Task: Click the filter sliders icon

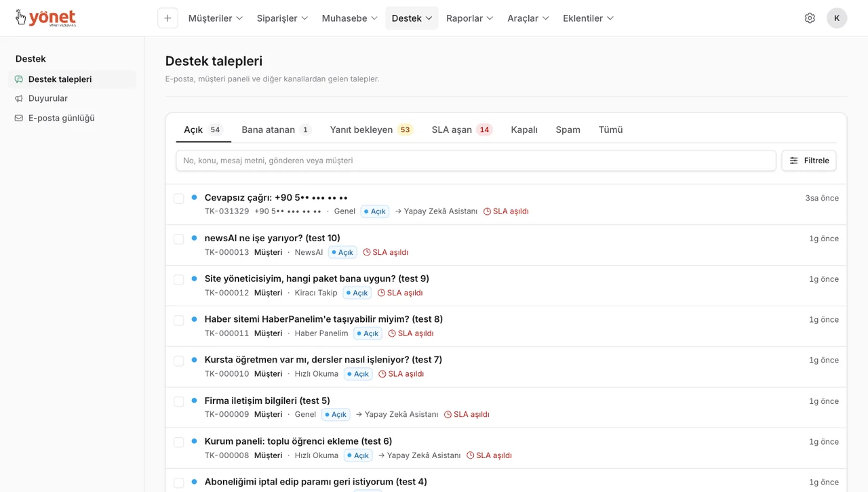Action: point(793,161)
